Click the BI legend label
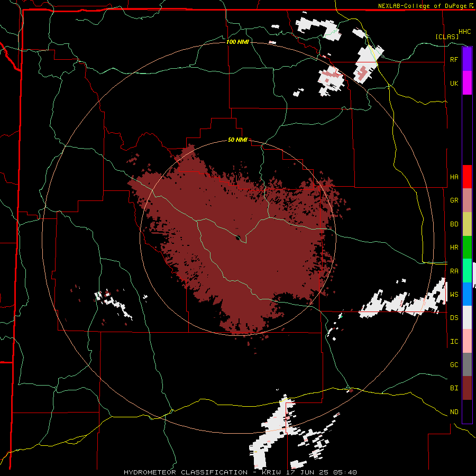The height and width of the screenshot is (476, 476). pyautogui.click(x=454, y=388)
